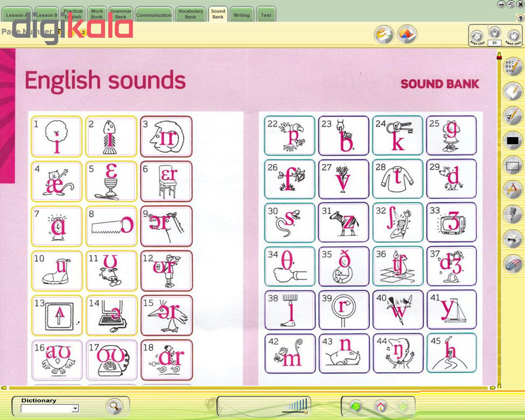This screenshot has height=420, width=525.
Task: Click the Dictionary search magnifier icon
Action: [x=114, y=407]
